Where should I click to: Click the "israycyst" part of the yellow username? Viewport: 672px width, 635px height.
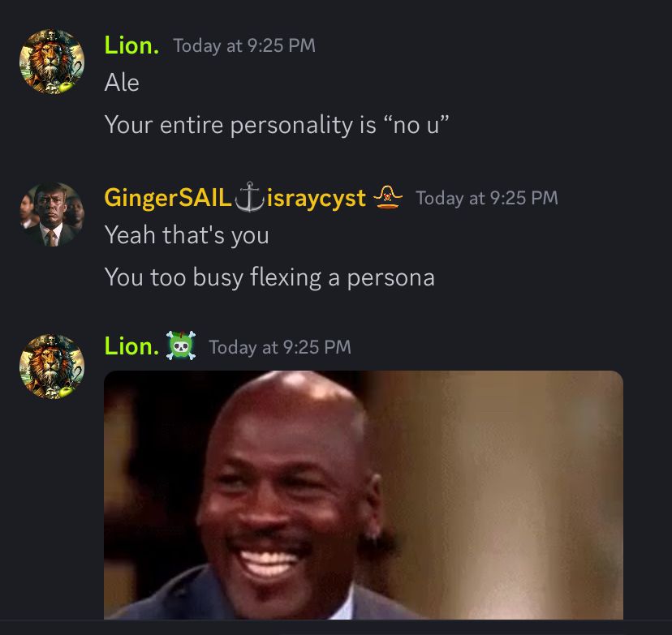tap(317, 198)
